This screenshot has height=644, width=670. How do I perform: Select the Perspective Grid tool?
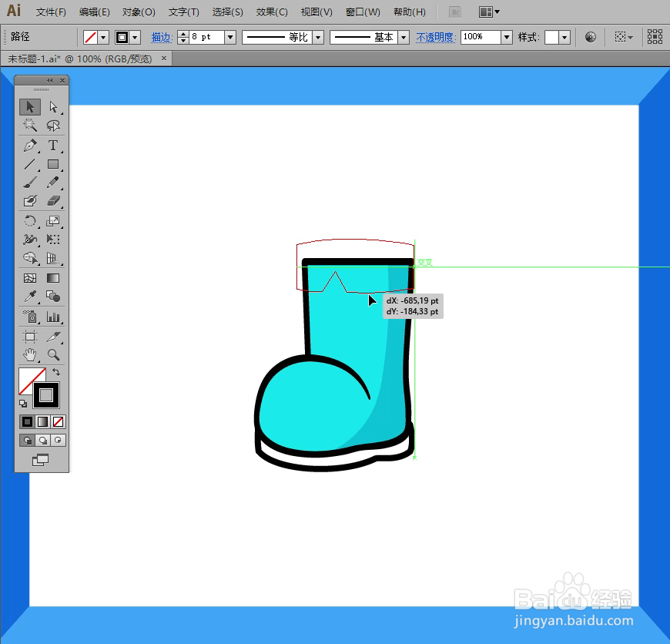[x=53, y=258]
